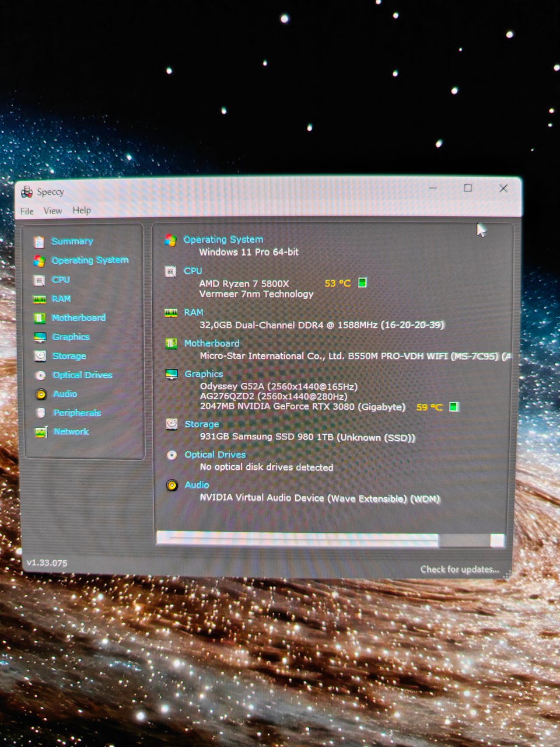This screenshot has width=560, height=747.
Task: Click the sidebar Optical Drives disc icon
Action: pos(40,375)
